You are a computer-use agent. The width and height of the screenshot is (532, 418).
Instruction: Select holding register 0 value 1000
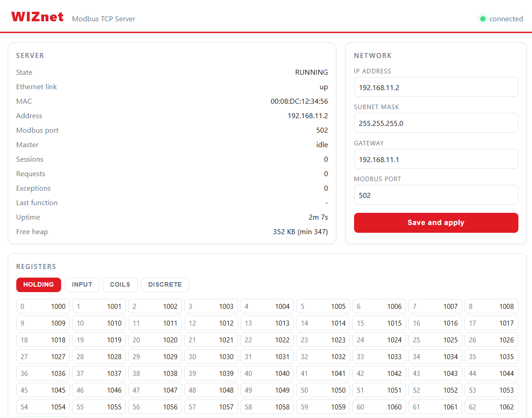(x=43, y=307)
